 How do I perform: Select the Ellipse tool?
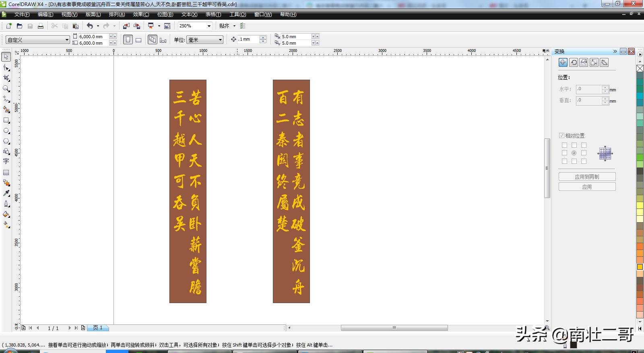(x=6, y=130)
